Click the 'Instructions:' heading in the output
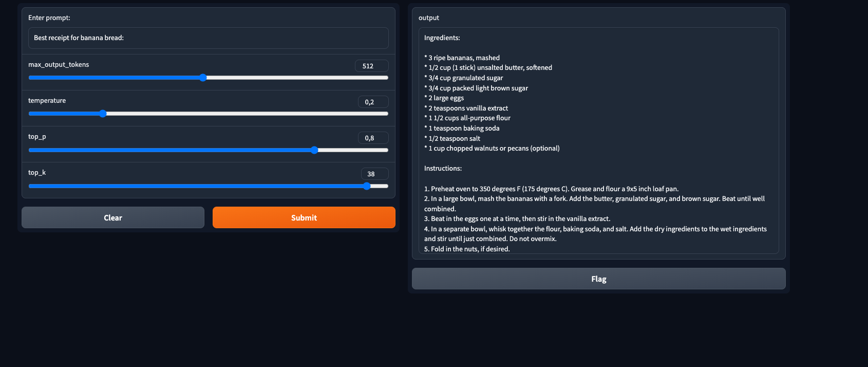This screenshot has height=367, width=868. point(443,169)
